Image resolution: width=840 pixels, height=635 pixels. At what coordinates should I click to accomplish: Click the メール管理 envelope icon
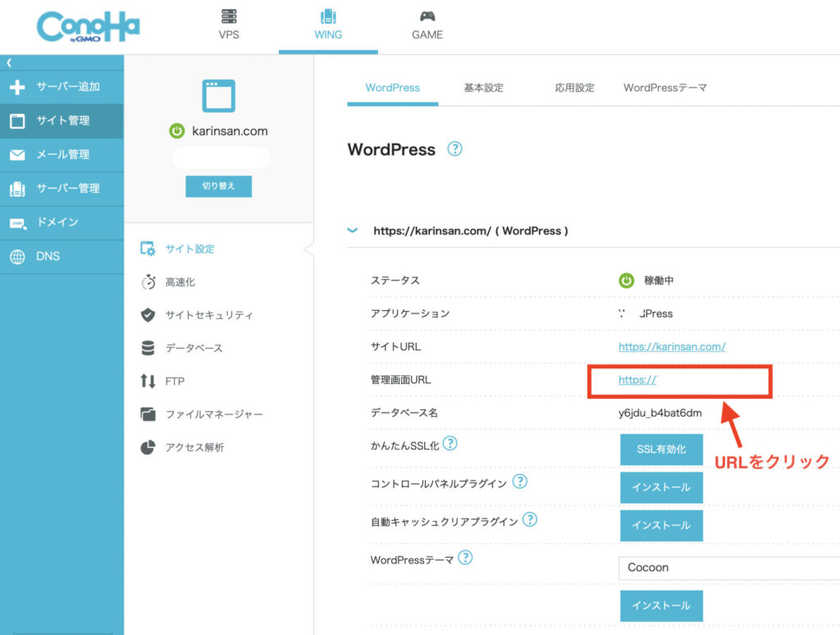pos(17,155)
